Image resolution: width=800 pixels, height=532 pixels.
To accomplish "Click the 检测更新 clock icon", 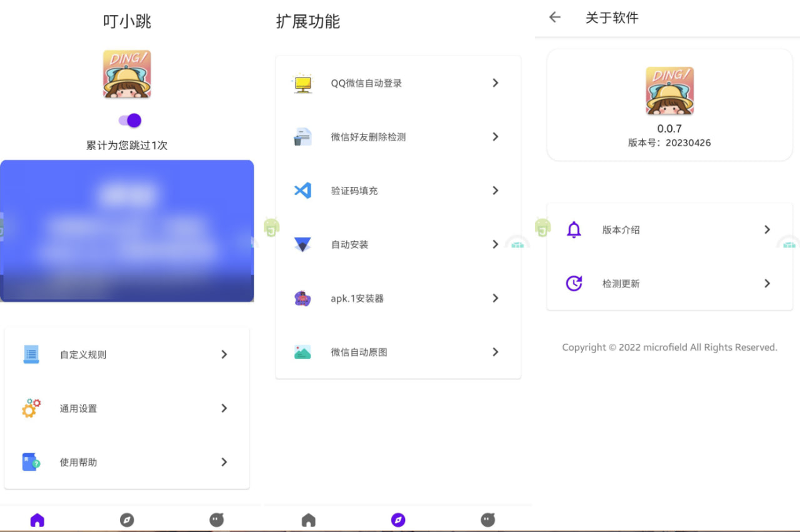I will pos(574,283).
